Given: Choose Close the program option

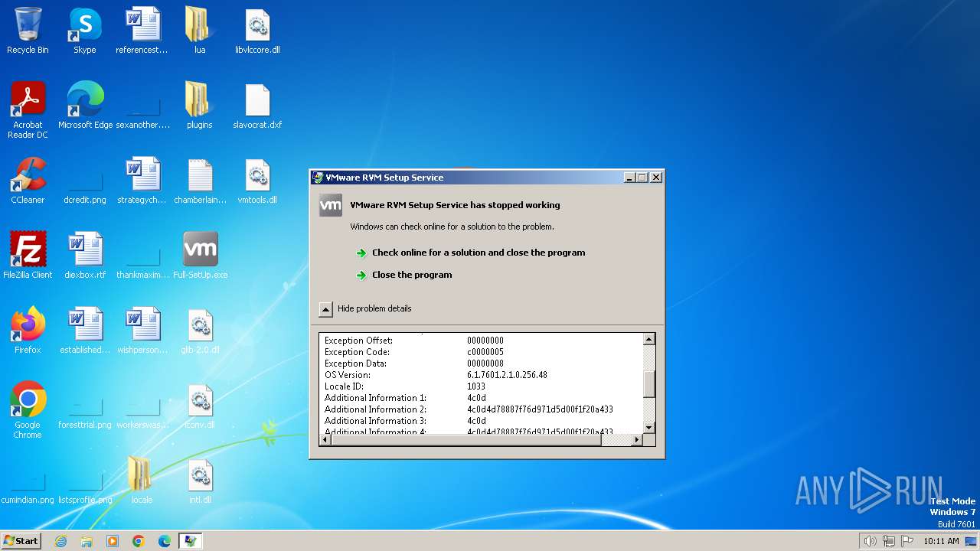Looking at the screenshot, I should (x=412, y=275).
